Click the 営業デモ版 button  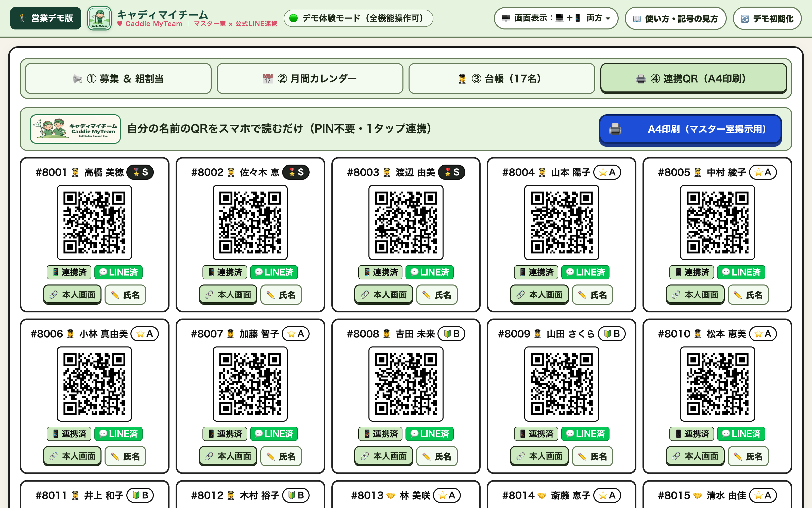(46, 18)
